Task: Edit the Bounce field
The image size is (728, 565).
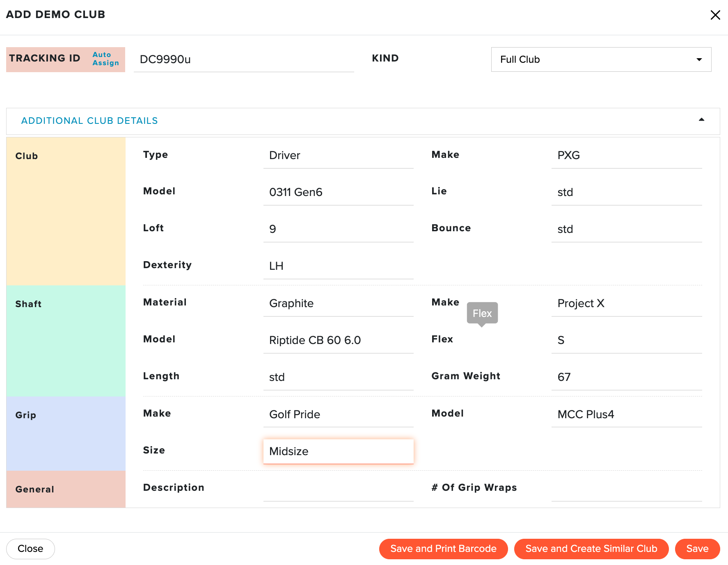Action: [x=627, y=229]
